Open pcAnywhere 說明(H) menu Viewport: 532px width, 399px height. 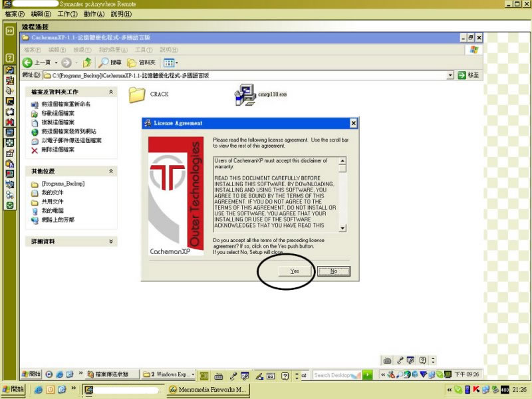click(x=121, y=14)
